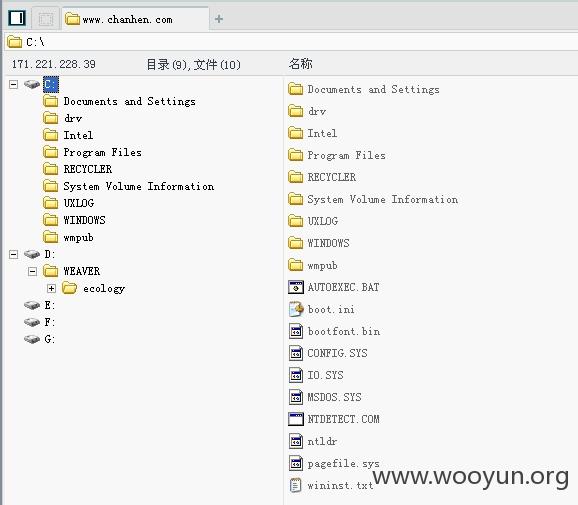Click the ntldr file icon
This screenshot has width=578, height=505.
click(x=296, y=441)
